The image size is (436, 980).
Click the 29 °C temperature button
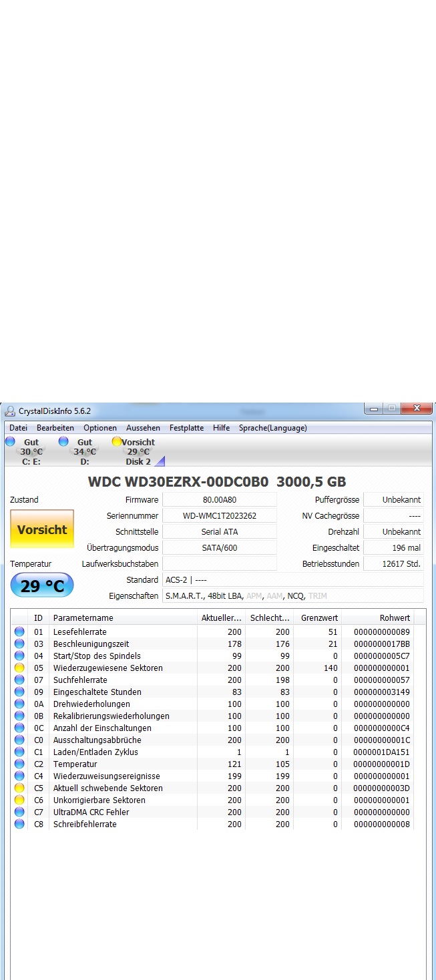[x=42, y=586]
